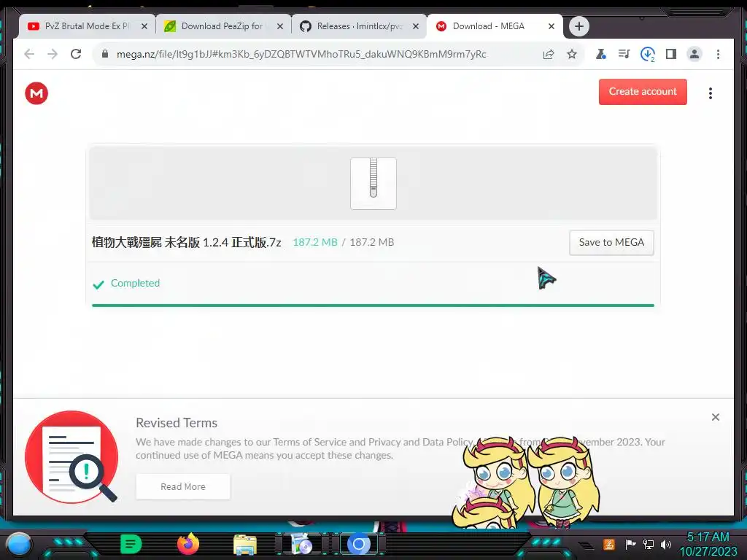747x560 pixels.
Task: Open the Action Center flag icon
Action: pos(630,544)
